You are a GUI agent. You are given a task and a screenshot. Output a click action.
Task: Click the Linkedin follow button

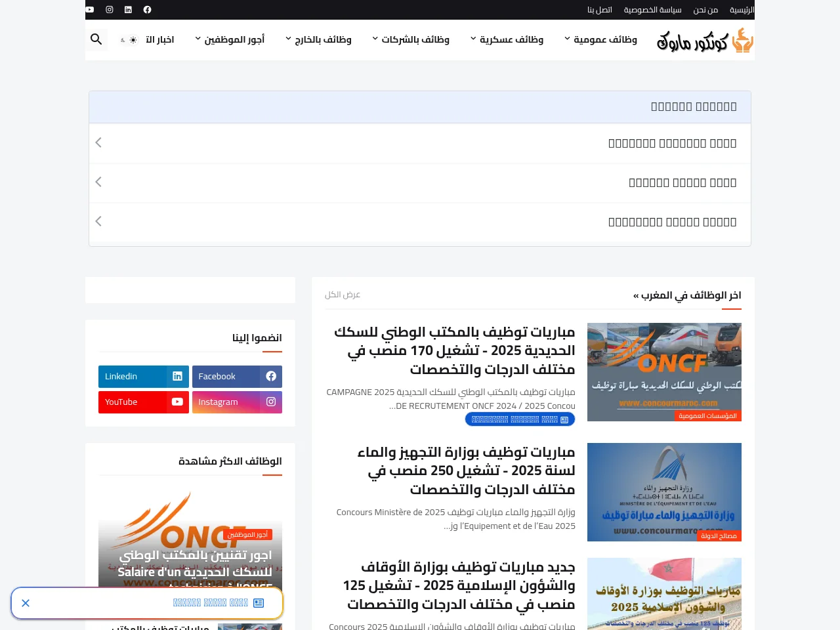click(144, 377)
